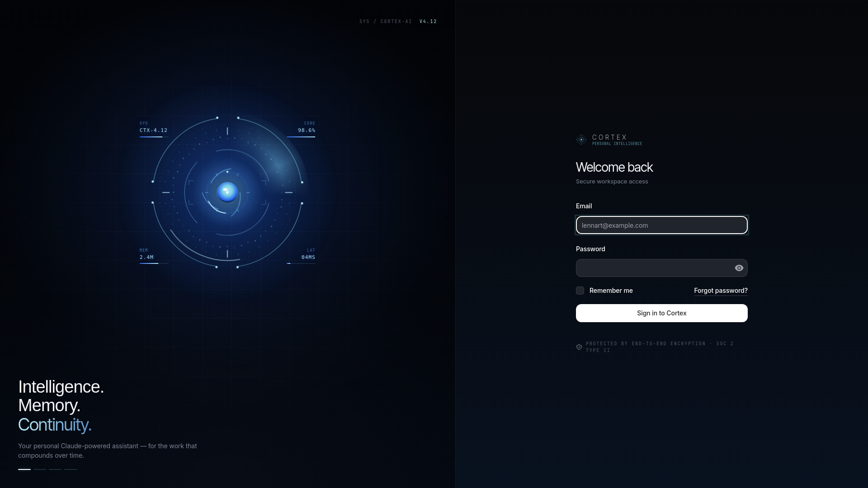Click the CORTEX brand name text
The height and width of the screenshot is (488, 868).
coord(609,137)
